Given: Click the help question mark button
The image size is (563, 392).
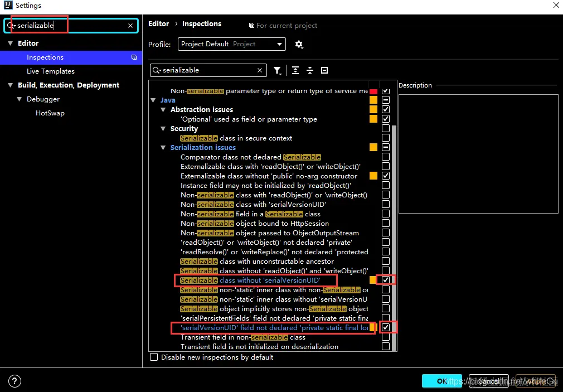Looking at the screenshot, I should (x=14, y=381).
